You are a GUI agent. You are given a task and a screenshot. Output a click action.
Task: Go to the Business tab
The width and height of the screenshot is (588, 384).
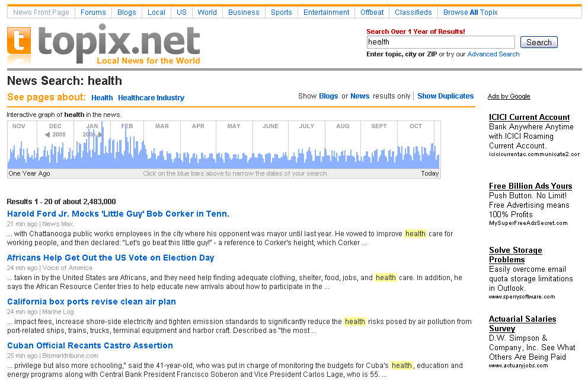[x=244, y=12]
